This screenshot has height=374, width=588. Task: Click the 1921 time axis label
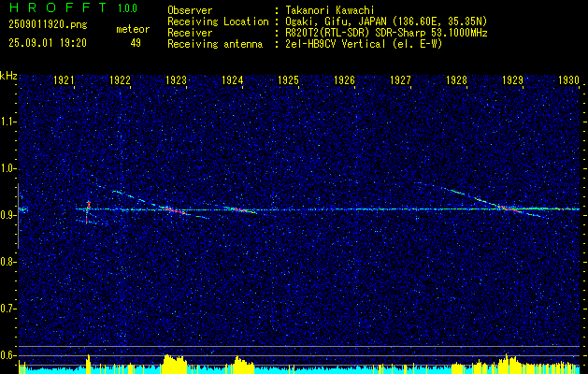(64, 80)
